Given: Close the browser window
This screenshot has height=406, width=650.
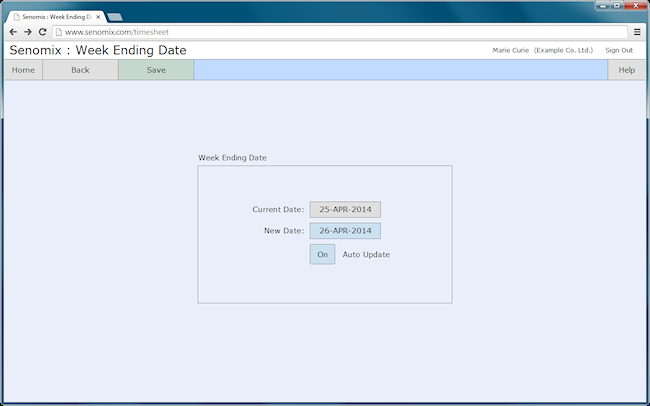Looking at the screenshot, I should 636,6.
